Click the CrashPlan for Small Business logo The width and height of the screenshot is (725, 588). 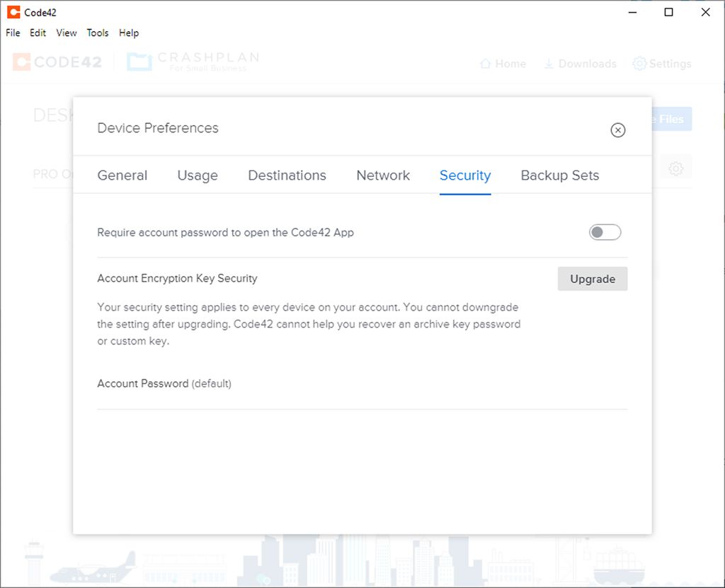tap(191, 62)
